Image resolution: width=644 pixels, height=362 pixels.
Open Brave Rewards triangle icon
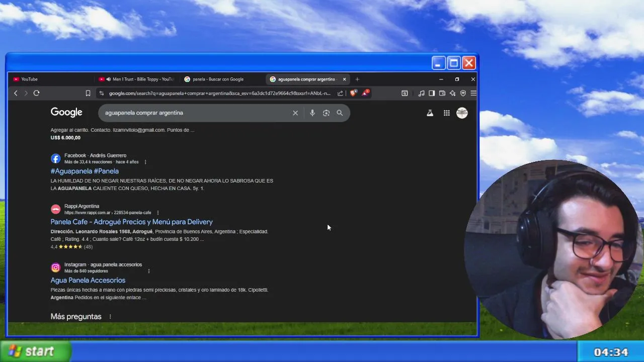tap(366, 93)
